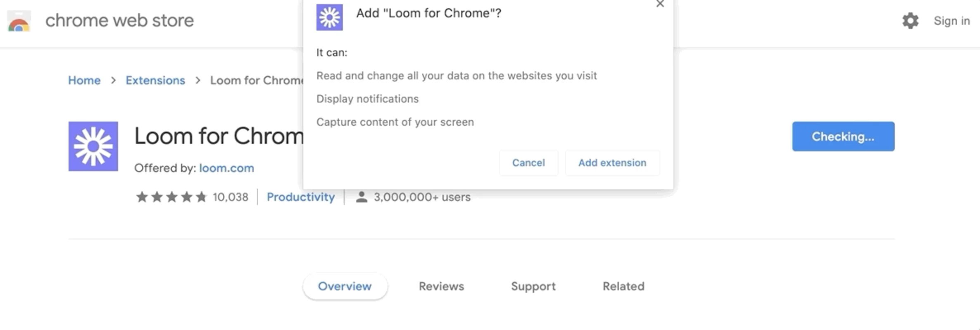This screenshot has width=980, height=330.
Task: Click the fifth rating star
Action: coord(202,197)
